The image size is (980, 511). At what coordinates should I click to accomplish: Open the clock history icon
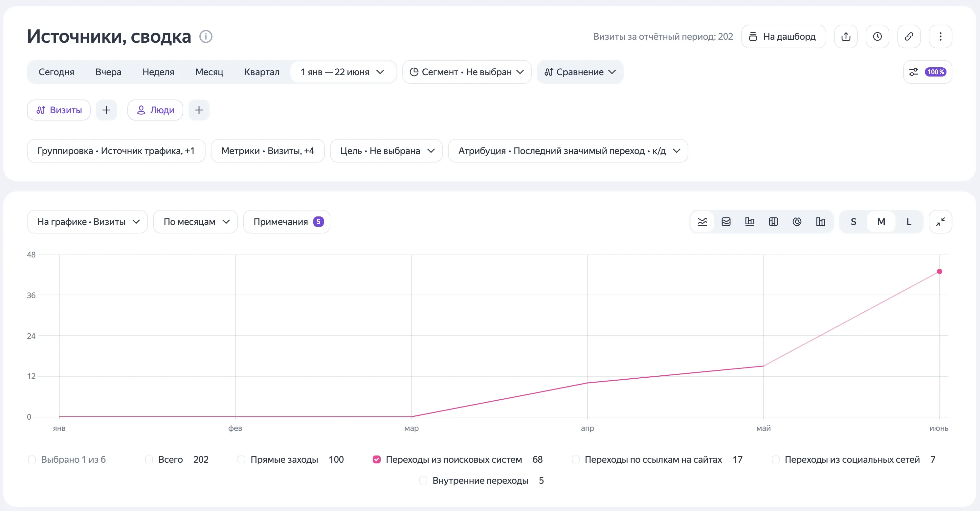pos(877,36)
